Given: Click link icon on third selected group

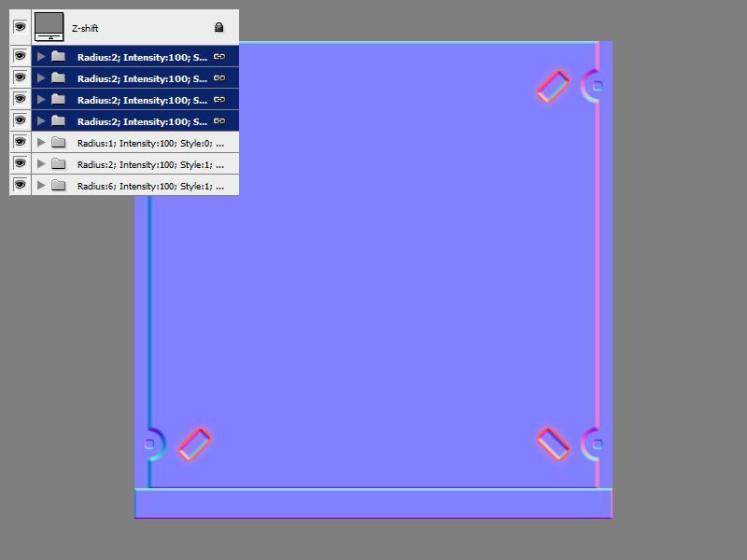Looking at the screenshot, I should click(x=218, y=99).
